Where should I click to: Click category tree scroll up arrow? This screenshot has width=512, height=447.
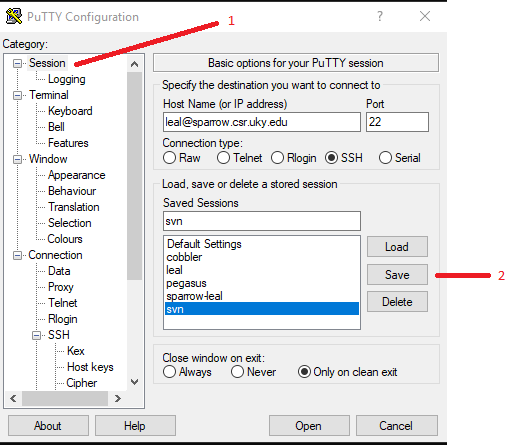tap(134, 64)
